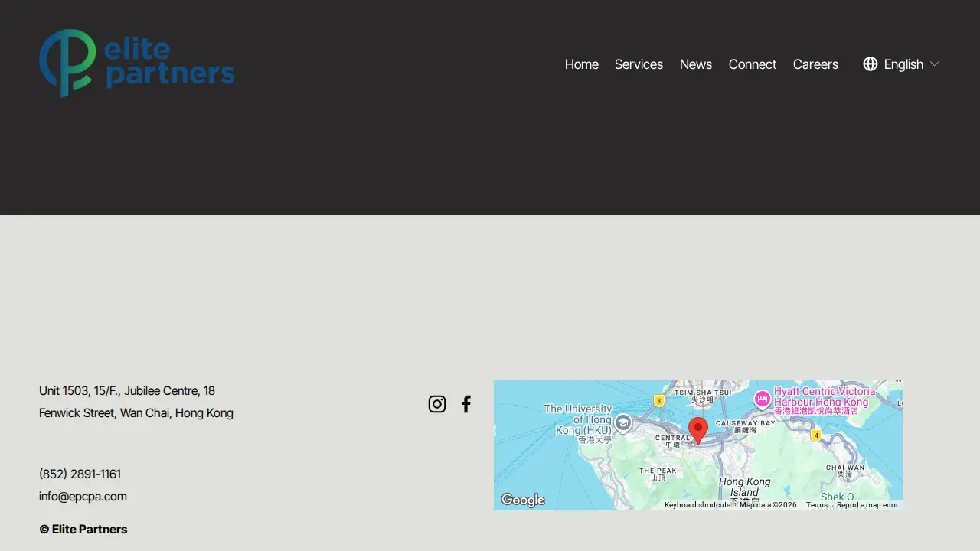Open the News page

pyautogui.click(x=696, y=64)
